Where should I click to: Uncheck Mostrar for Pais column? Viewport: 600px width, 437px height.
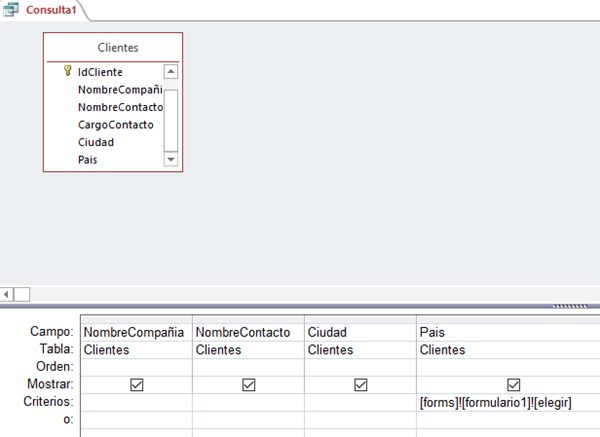(x=514, y=384)
